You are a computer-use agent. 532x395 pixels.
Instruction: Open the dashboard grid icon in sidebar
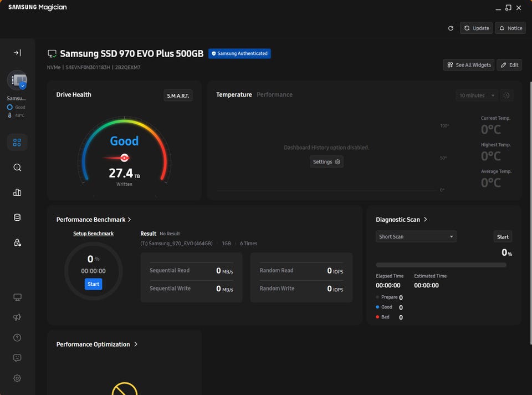coord(17,142)
